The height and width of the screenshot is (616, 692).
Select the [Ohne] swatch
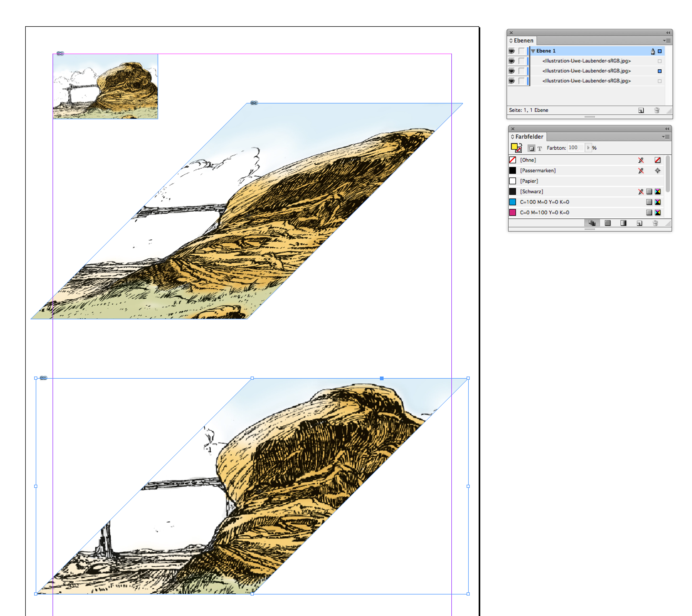tap(586, 160)
